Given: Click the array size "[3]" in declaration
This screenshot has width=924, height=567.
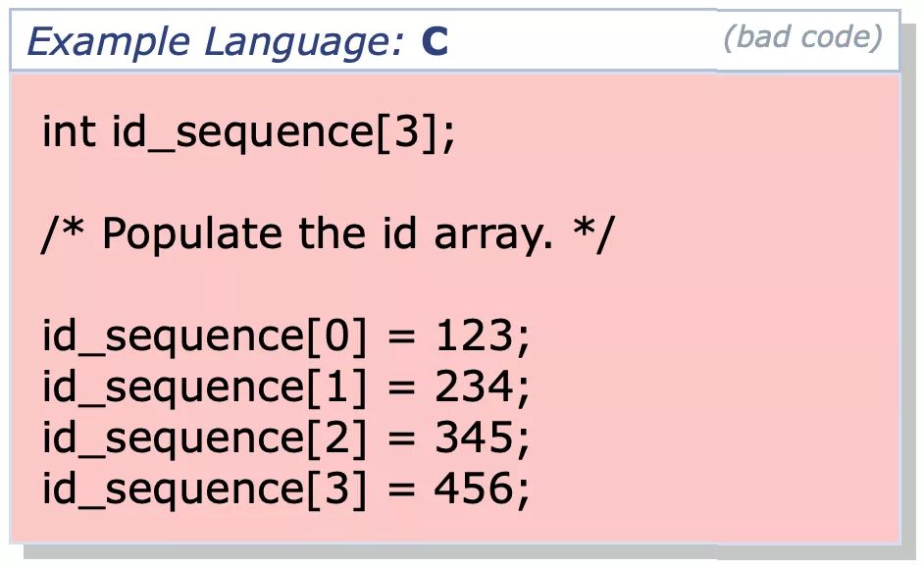Looking at the screenshot, I should pos(407,132).
